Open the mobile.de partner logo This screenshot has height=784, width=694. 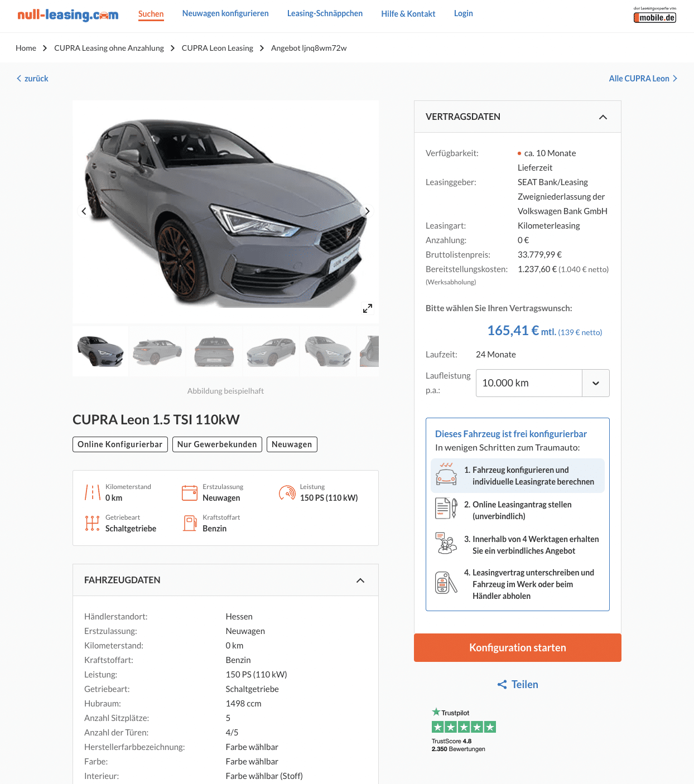pos(654,15)
